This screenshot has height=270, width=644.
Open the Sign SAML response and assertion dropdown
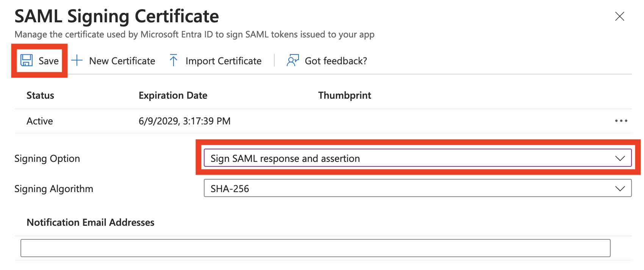(417, 158)
